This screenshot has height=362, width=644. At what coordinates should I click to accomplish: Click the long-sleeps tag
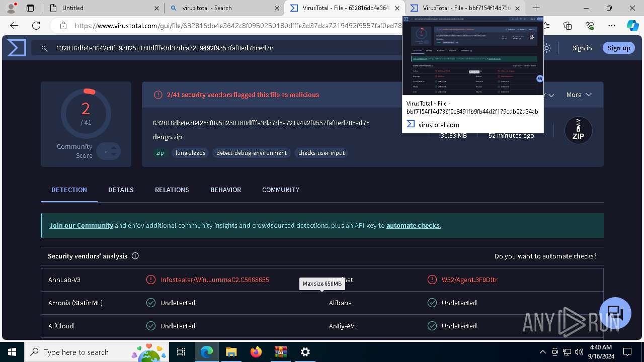click(x=190, y=153)
